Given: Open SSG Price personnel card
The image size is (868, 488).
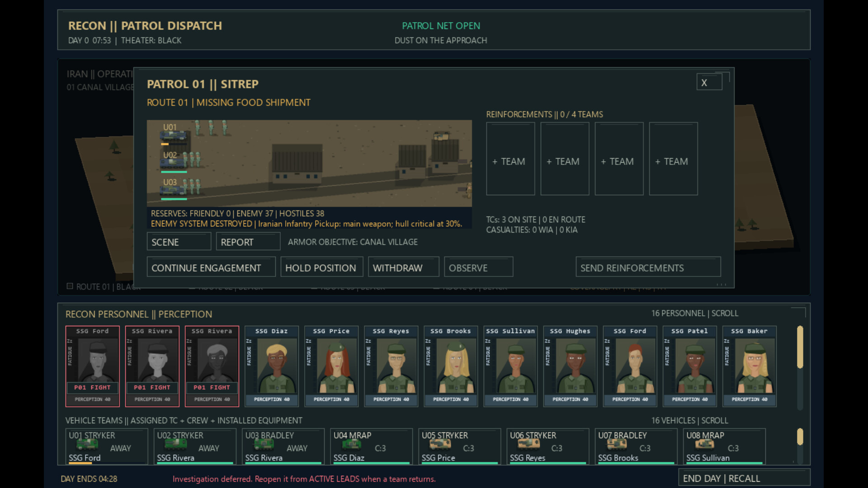Looking at the screenshot, I should coord(331,366).
